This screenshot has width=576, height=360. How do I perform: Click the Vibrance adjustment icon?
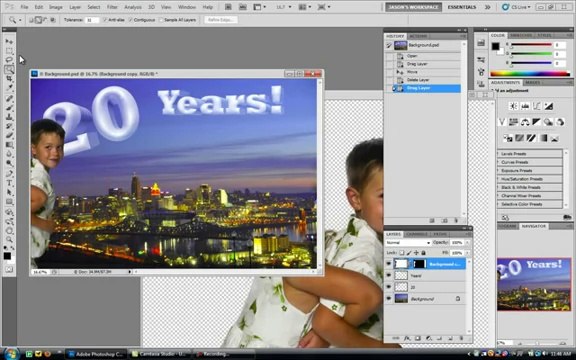502,122
